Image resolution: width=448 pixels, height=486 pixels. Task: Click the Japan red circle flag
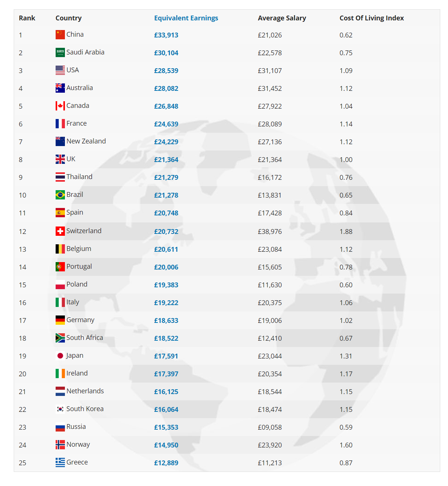(60, 356)
